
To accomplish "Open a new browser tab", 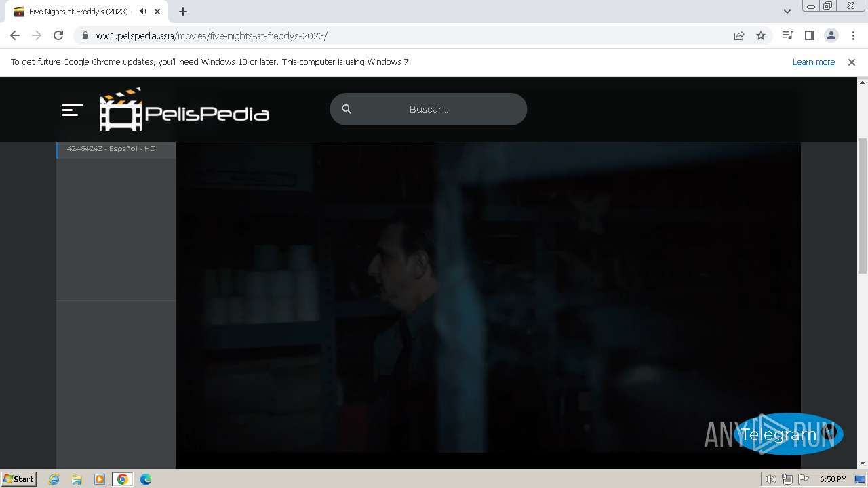I will [183, 12].
